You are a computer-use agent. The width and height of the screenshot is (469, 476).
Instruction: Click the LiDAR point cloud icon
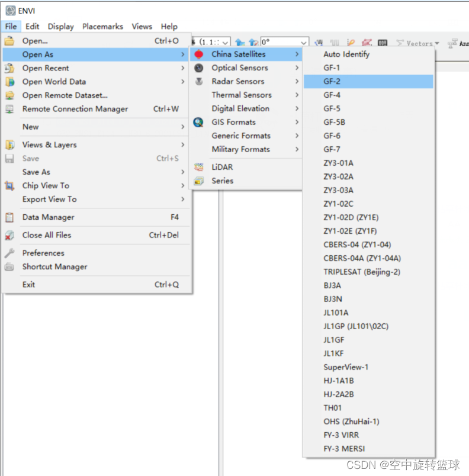click(199, 167)
